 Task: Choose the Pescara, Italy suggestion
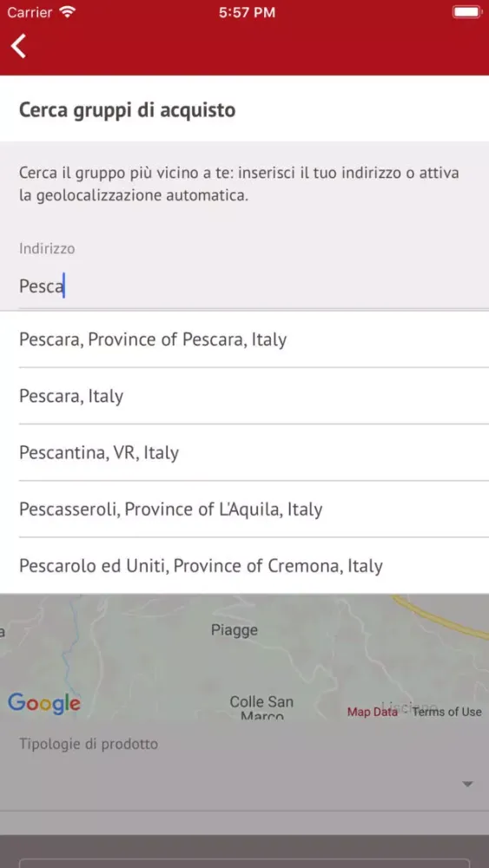tap(244, 397)
